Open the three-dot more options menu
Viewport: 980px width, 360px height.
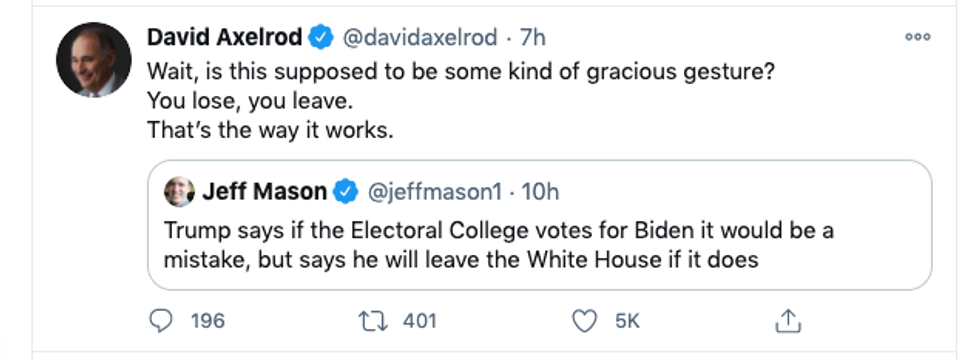pyautogui.click(x=918, y=37)
